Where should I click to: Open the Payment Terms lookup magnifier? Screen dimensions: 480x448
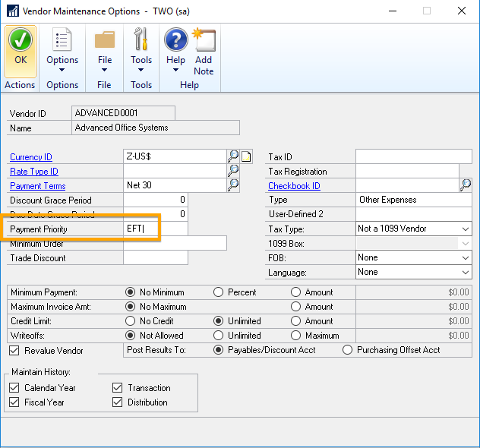(233, 185)
